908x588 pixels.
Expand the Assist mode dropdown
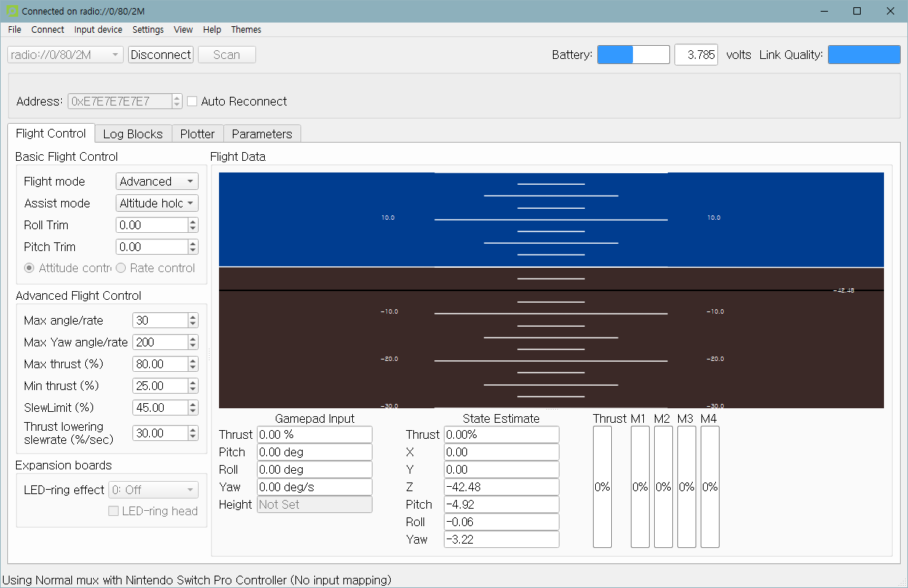coord(157,203)
